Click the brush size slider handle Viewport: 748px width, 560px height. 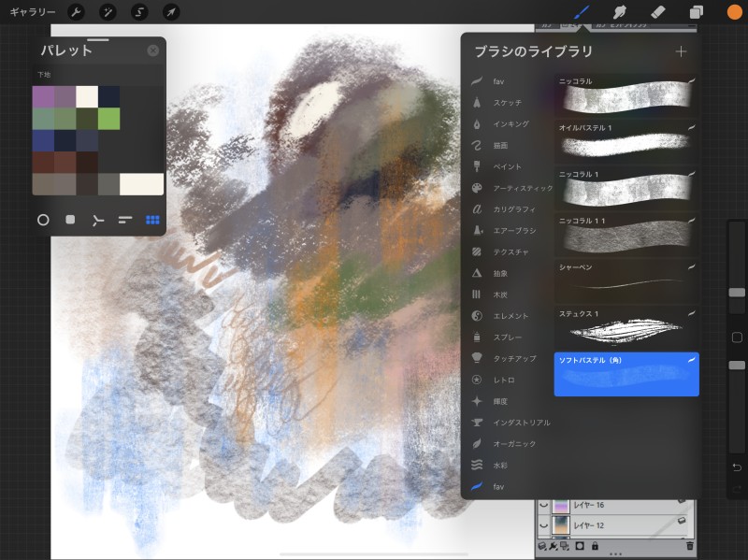(x=737, y=293)
